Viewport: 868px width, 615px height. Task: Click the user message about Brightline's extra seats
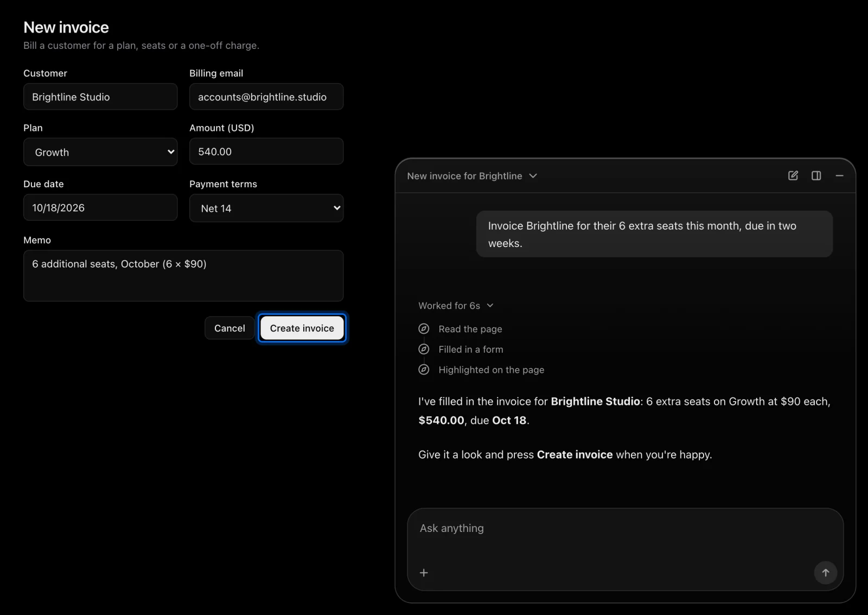click(654, 234)
